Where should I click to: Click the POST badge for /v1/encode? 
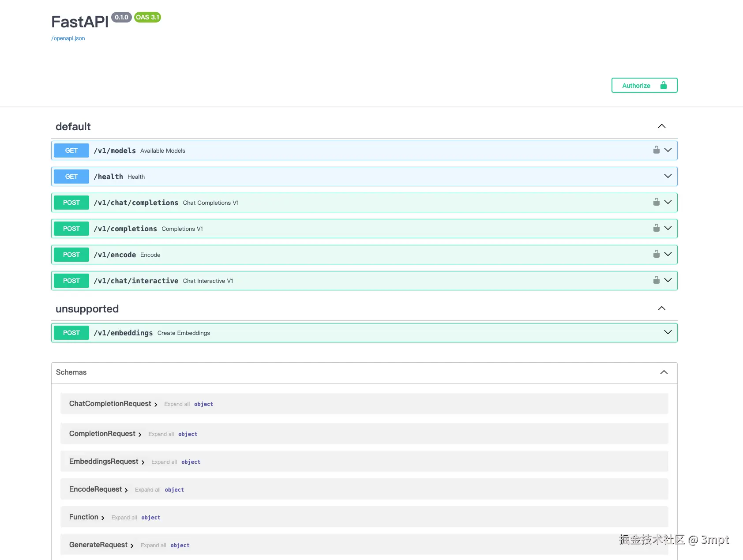click(x=71, y=255)
